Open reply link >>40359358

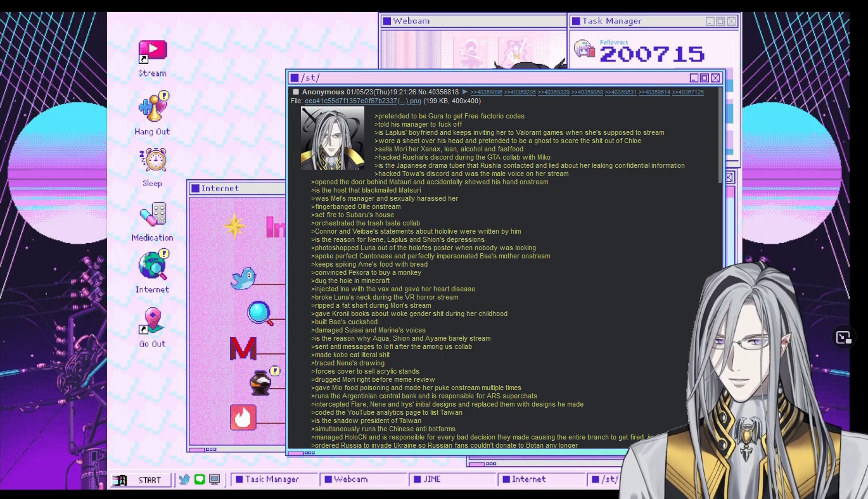[587, 92]
